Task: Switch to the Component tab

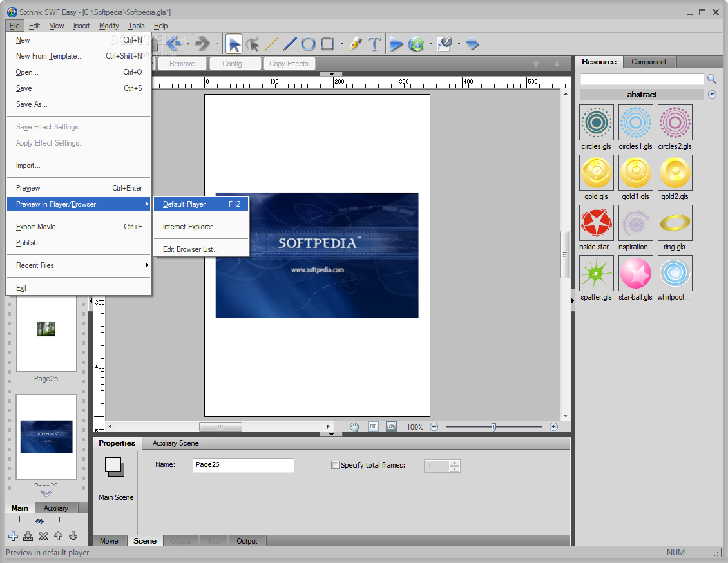Action: pos(649,62)
